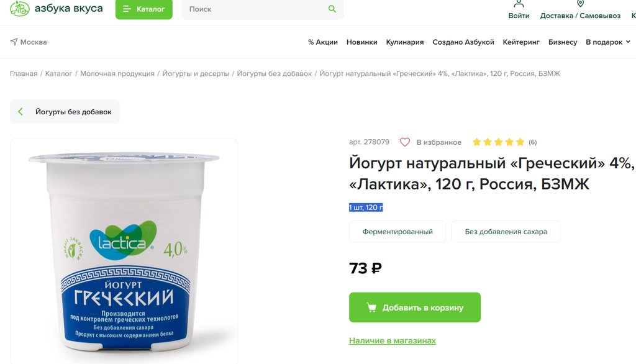The height and width of the screenshot is (364, 636).
Task: Open the Кулинария menu item
Action: [405, 42]
